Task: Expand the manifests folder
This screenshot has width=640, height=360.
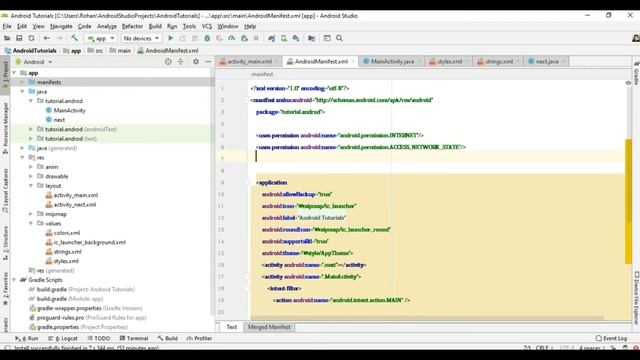Action: (22, 82)
